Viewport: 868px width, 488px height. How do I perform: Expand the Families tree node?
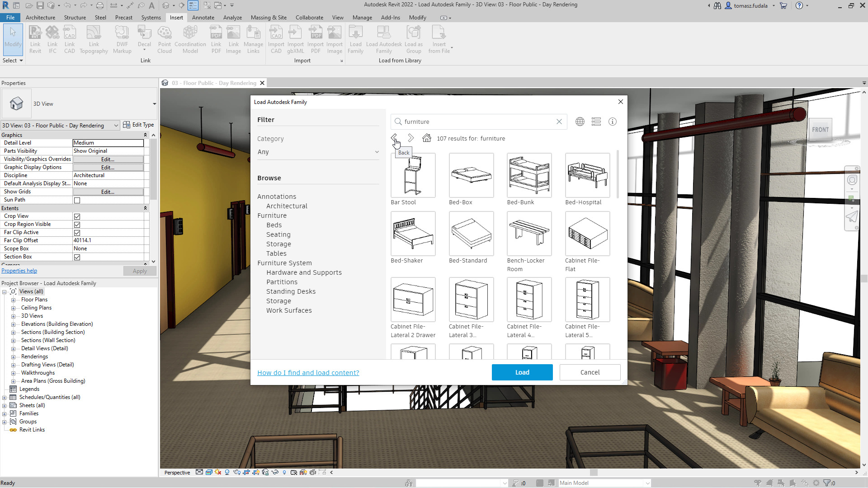4,414
